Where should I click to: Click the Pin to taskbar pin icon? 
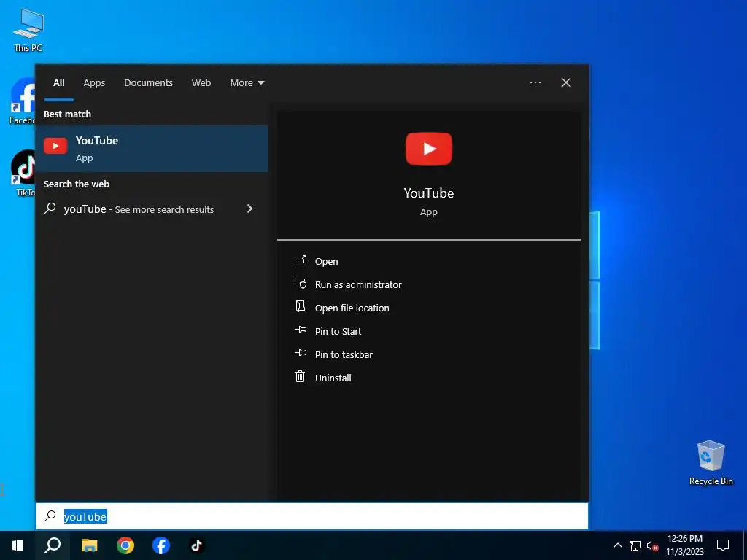(301, 353)
